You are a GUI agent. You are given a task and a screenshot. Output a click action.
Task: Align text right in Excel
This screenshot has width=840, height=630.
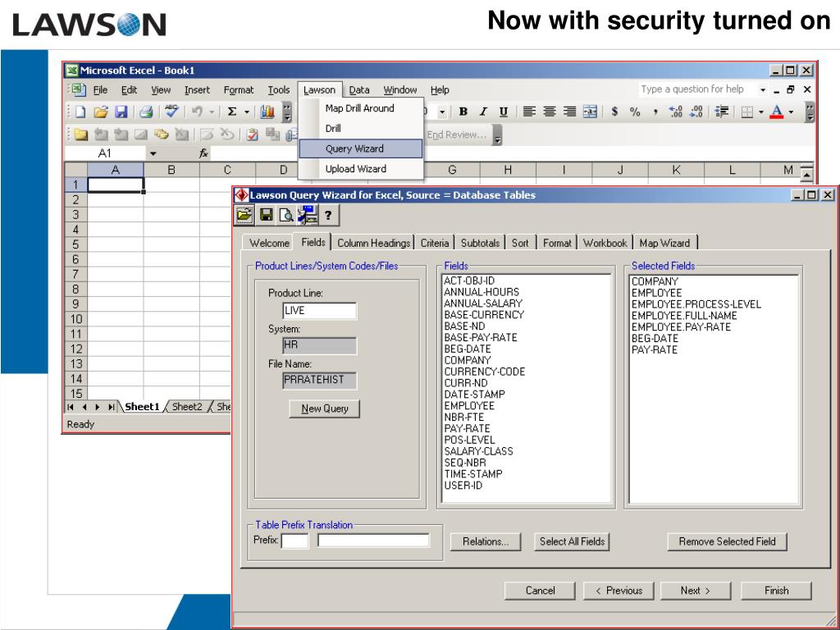tap(570, 112)
